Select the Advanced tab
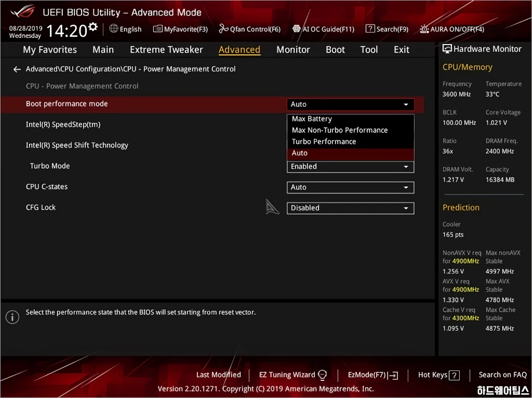532x398 pixels. click(x=240, y=49)
